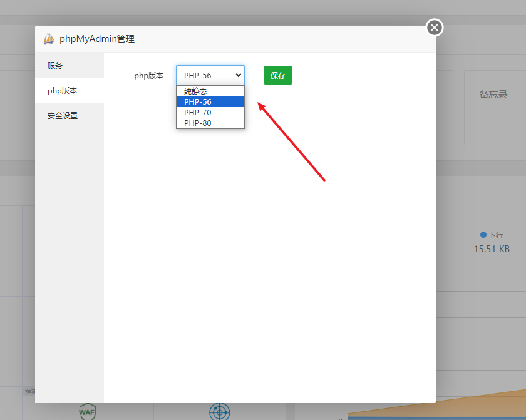526x420 pixels.
Task: Switch to the 安全设置 tab
Action: click(70, 116)
